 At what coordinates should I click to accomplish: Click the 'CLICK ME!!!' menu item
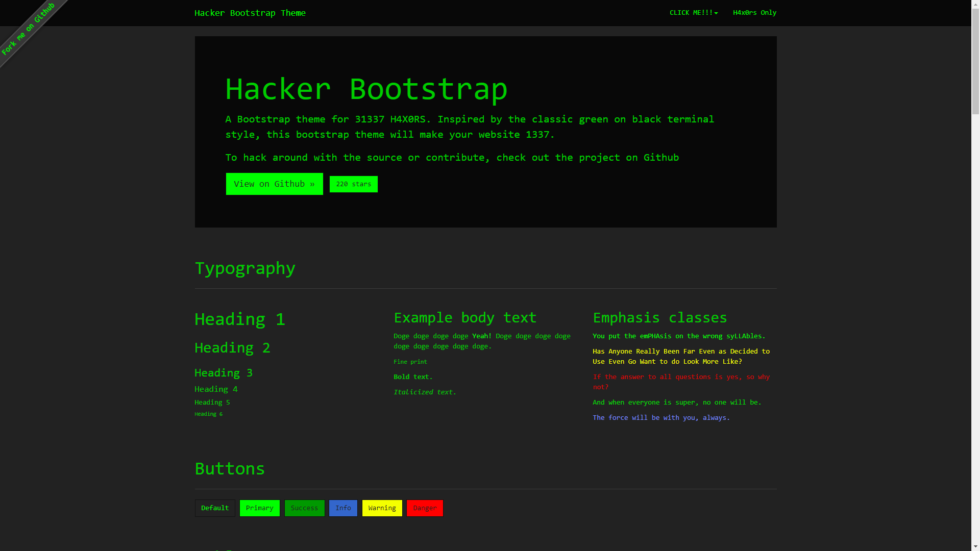(693, 12)
